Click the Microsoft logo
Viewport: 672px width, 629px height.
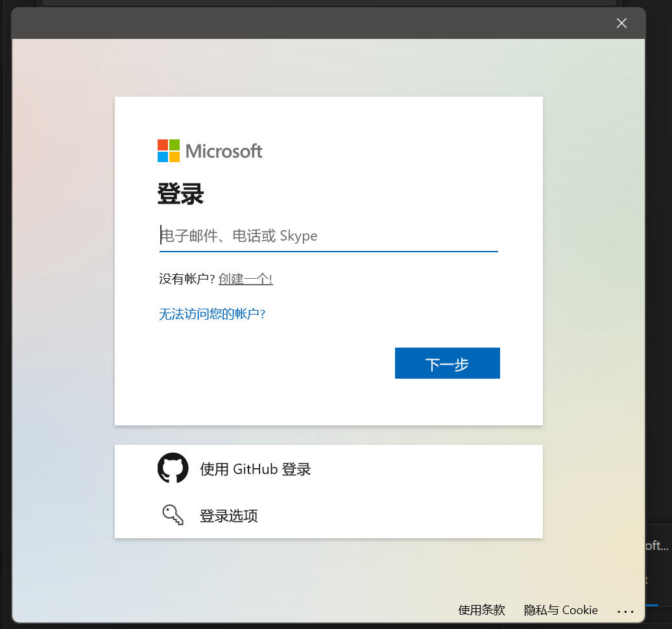coord(210,151)
